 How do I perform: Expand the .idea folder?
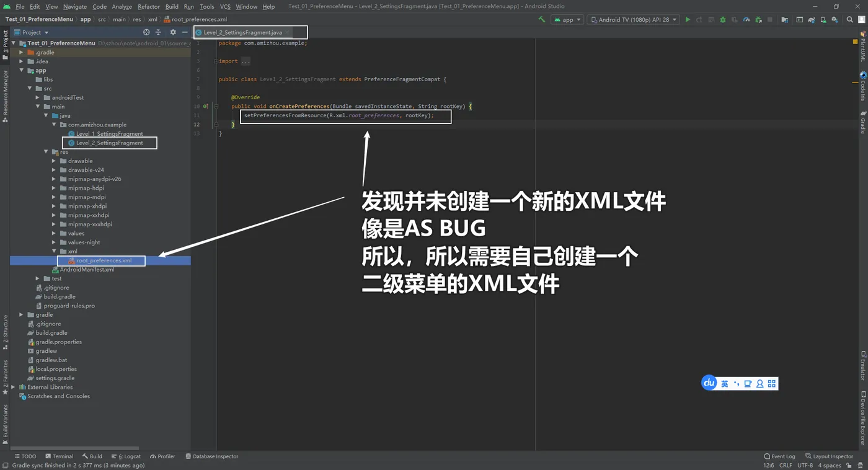click(22, 61)
